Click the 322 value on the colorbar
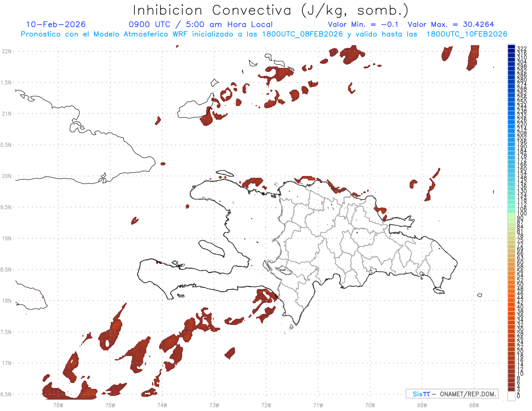 [x=522, y=48]
